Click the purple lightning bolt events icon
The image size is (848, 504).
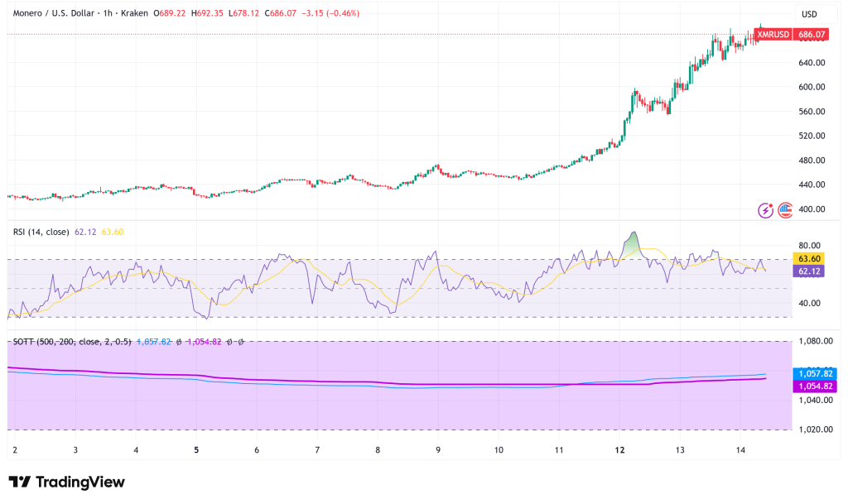coord(765,210)
